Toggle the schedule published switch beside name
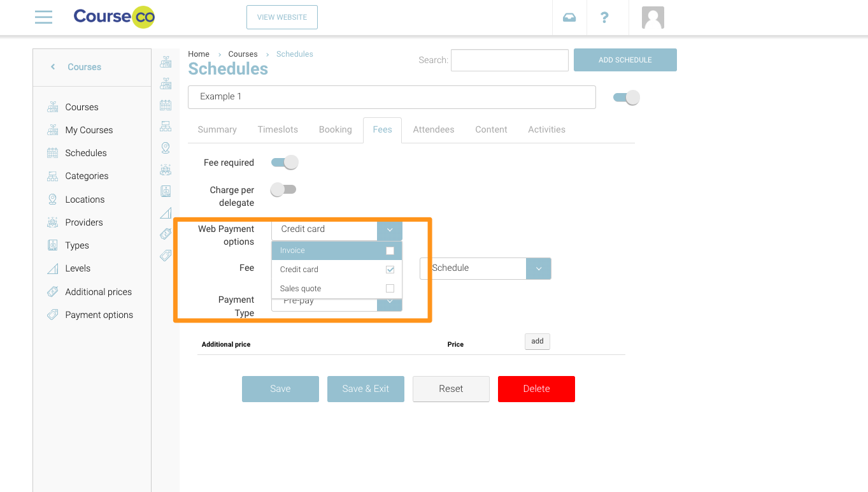Image resolution: width=868 pixels, height=492 pixels. [626, 98]
